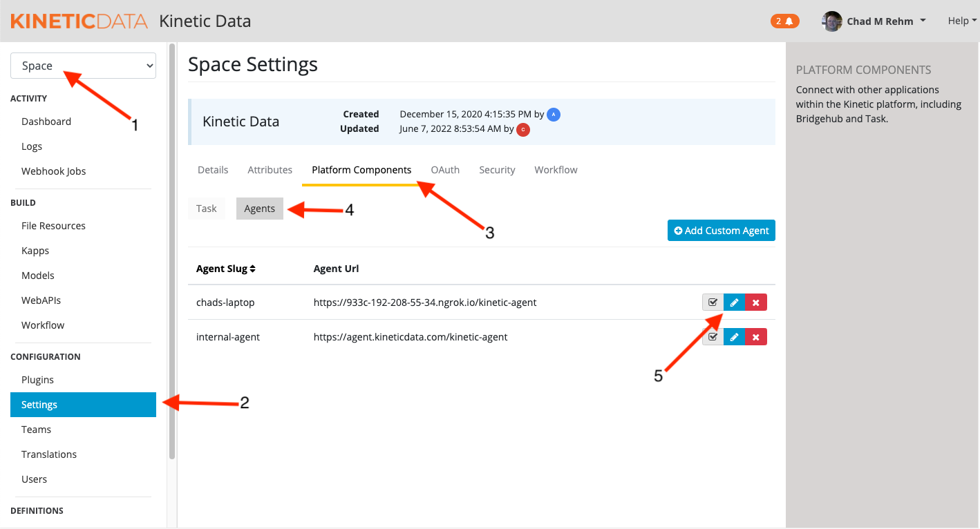
Task: Open the Security tab
Action: (x=497, y=170)
